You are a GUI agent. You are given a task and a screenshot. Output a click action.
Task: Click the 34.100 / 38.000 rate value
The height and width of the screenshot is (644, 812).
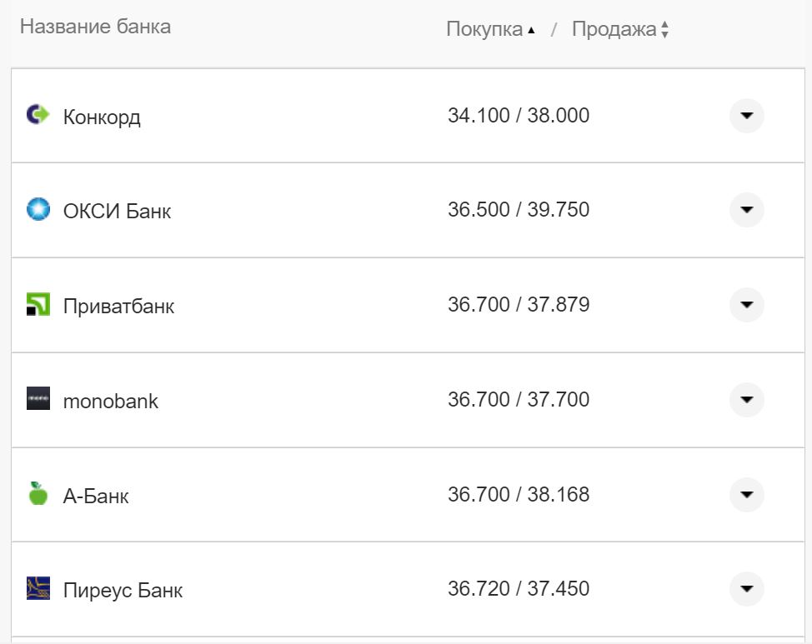pos(518,116)
